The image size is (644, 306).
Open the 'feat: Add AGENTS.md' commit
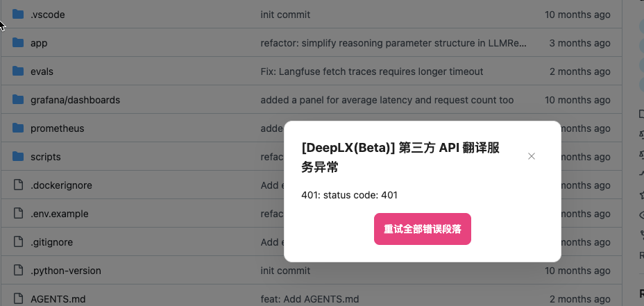(x=310, y=299)
